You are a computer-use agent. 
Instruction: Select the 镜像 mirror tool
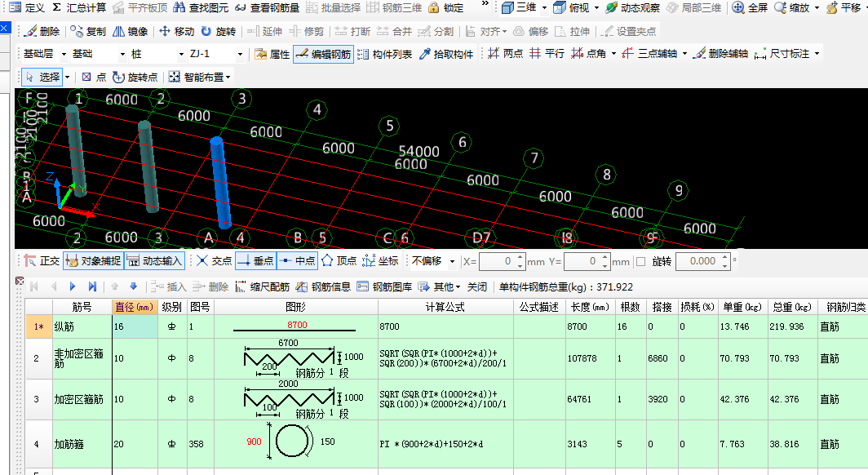pos(131,32)
